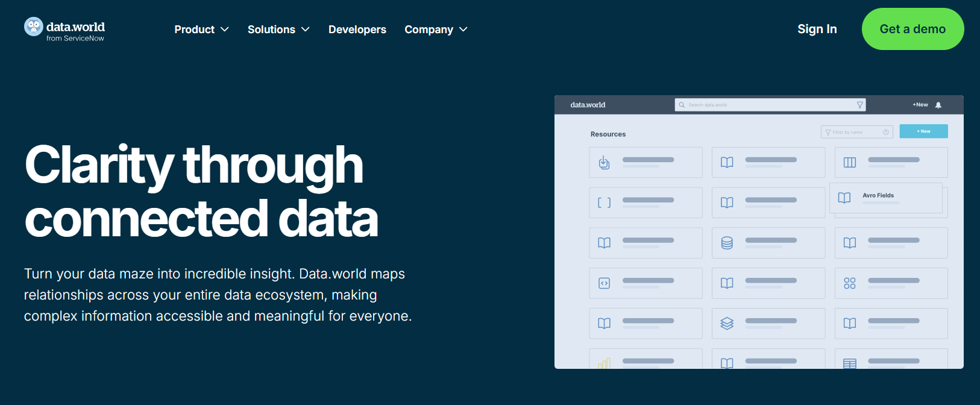Screen dimensions: 980x405
Task: Click the magnifier icon in the mockup search bar
Action: [682, 105]
